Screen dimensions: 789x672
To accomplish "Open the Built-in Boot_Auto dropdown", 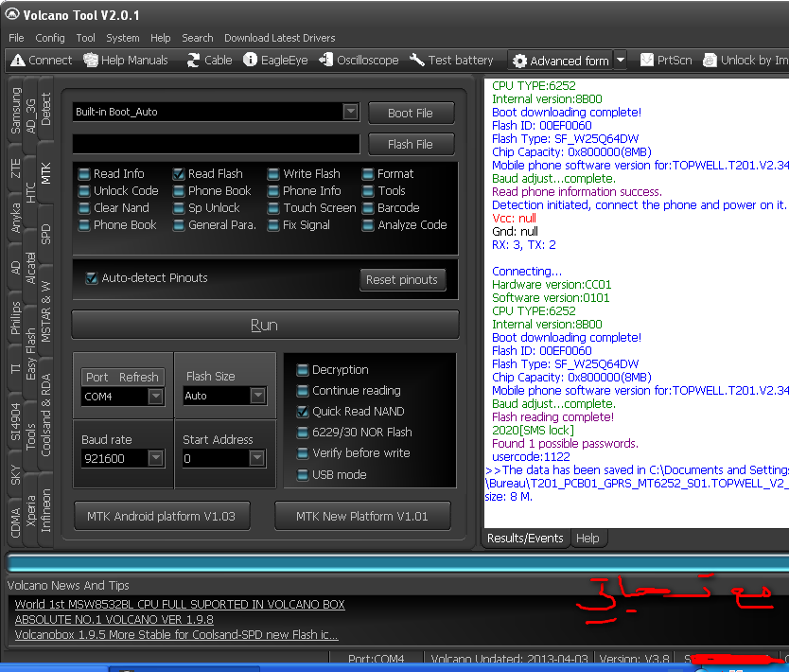I will coord(350,112).
